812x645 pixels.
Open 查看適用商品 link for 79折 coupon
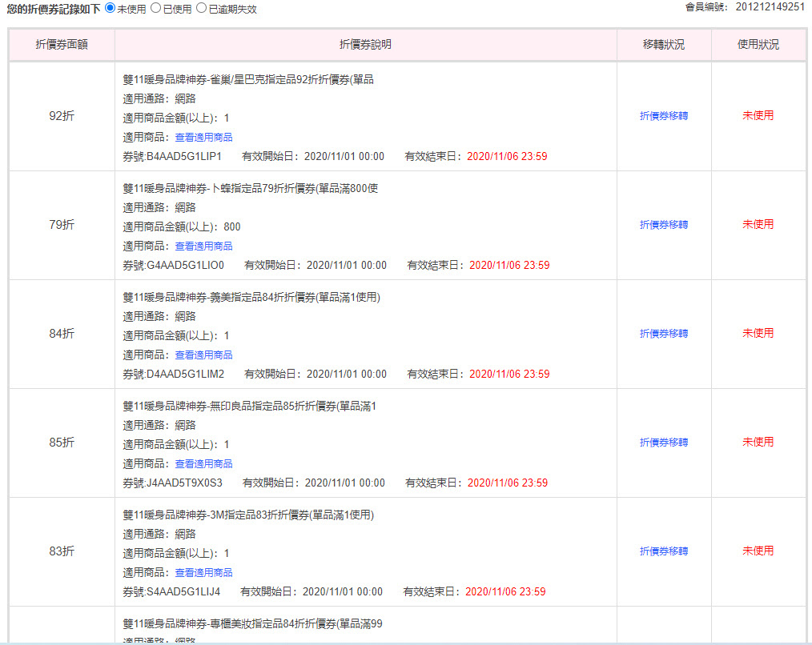[203, 246]
